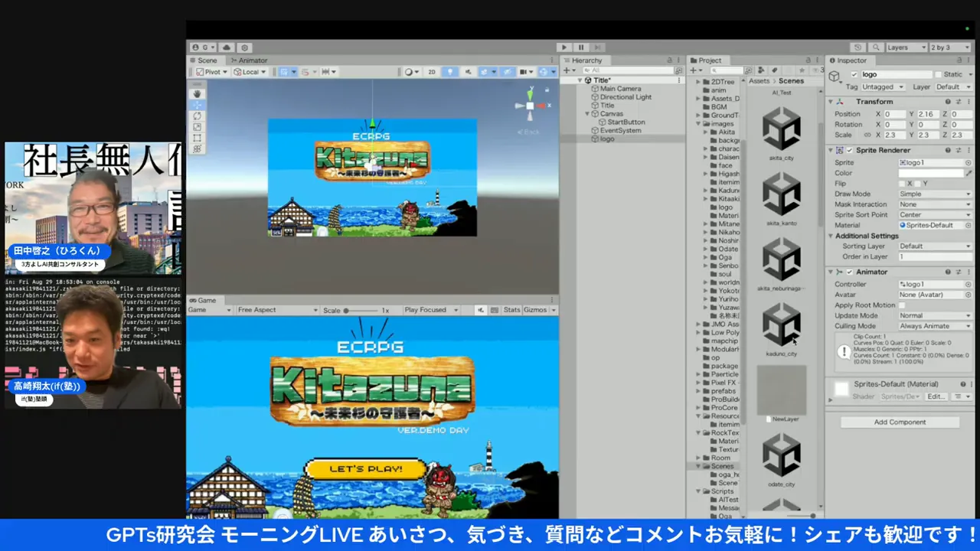The image size is (980, 551).
Task: Click the Sprite Renderer Color swatch
Action: click(930, 174)
